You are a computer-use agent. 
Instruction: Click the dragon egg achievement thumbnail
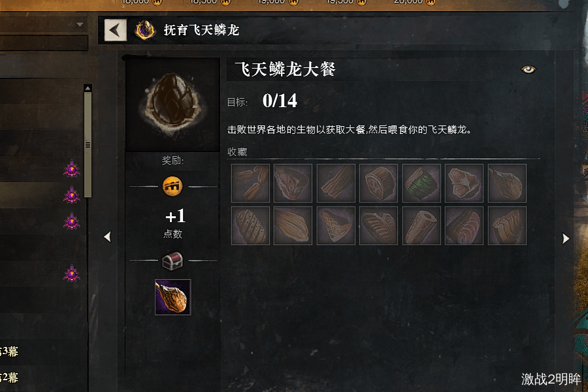[173, 105]
